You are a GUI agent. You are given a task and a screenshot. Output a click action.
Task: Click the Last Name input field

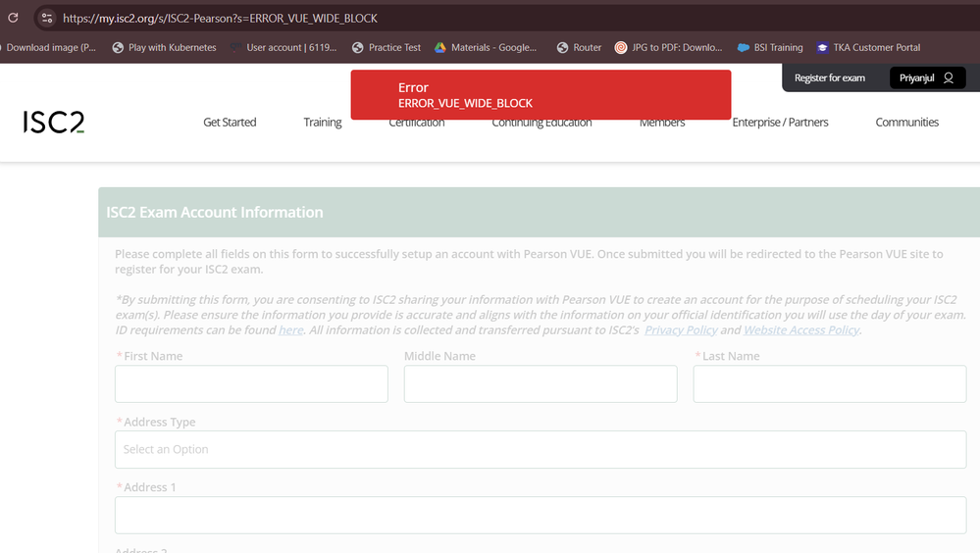pos(829,384)
